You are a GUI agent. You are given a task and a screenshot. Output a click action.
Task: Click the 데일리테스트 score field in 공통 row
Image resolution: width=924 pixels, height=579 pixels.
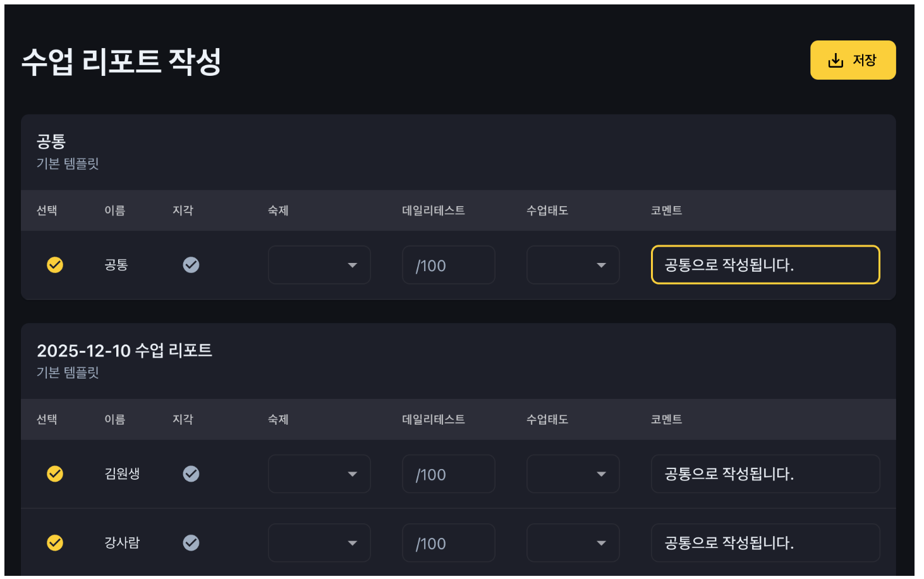448,265
